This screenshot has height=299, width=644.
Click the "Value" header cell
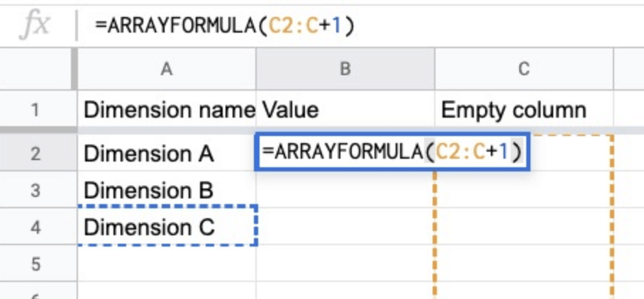tap(345, 110)
